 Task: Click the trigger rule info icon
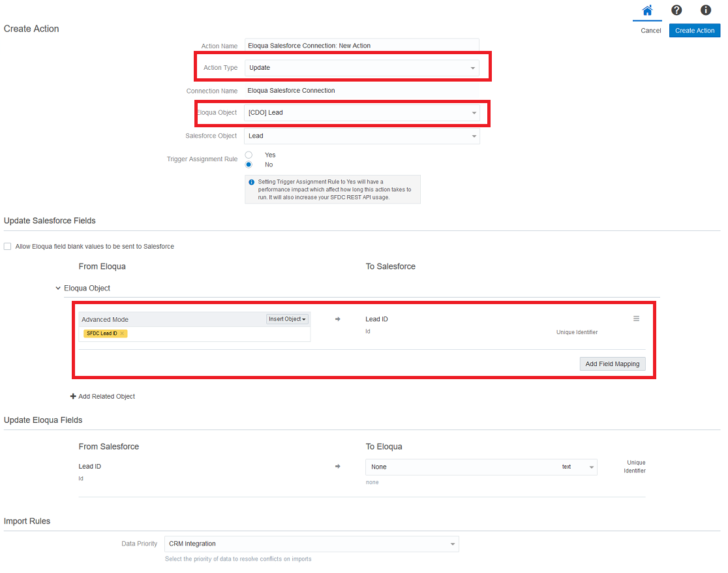click(x=252, y=182)
